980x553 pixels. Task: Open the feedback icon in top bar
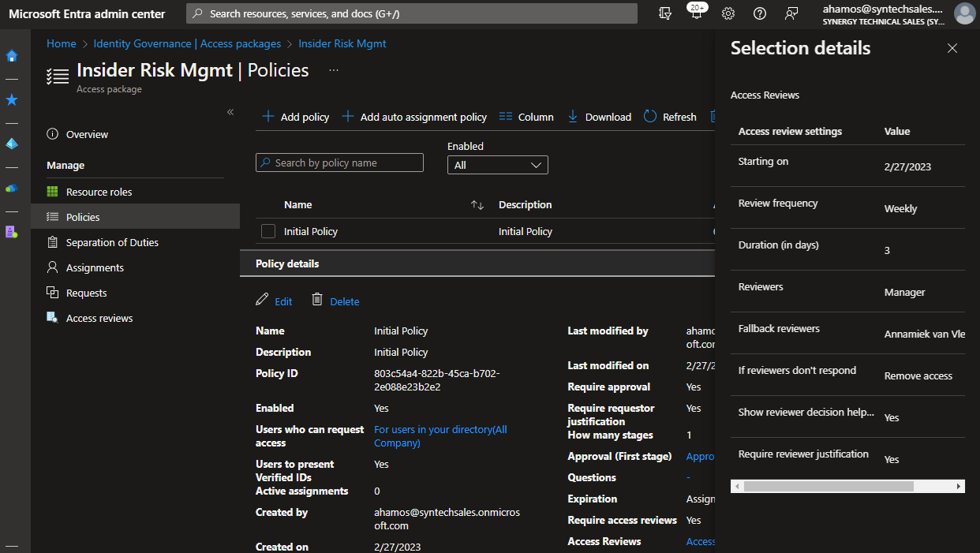791,13
